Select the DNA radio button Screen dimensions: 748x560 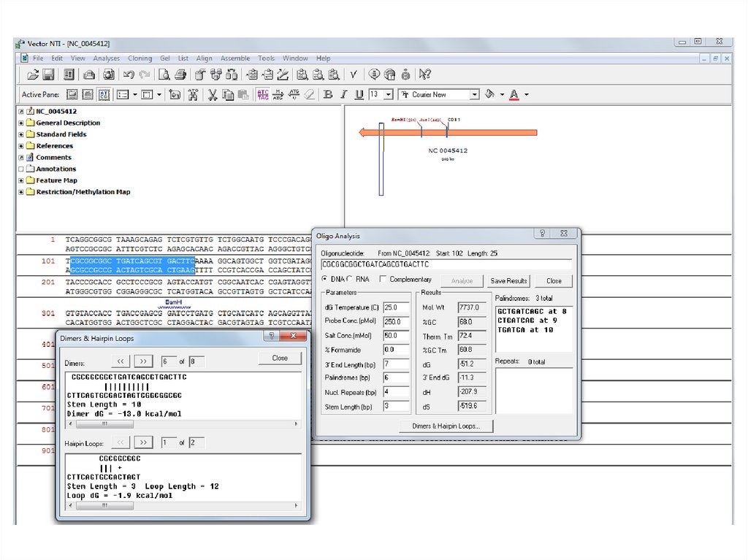click(x=325, y=280)
